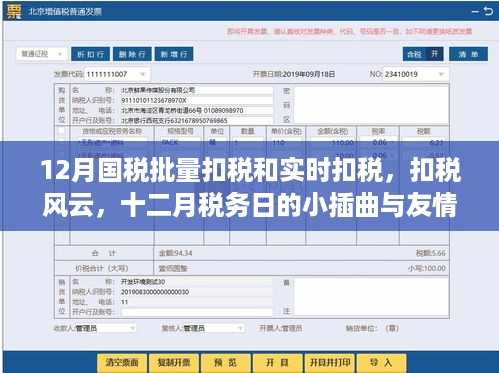Open the 清单 button
499x373 pixels.
pyautogui.click(x=468, y=54)
